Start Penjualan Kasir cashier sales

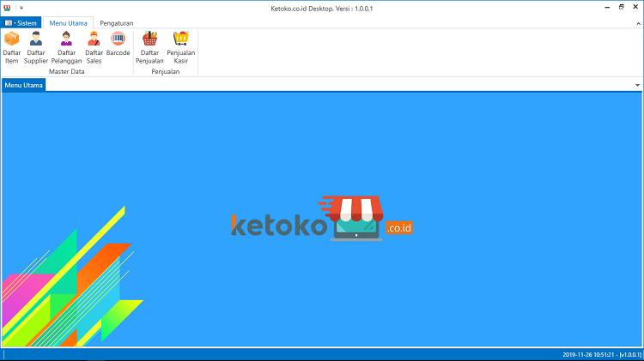click(180, 46)
